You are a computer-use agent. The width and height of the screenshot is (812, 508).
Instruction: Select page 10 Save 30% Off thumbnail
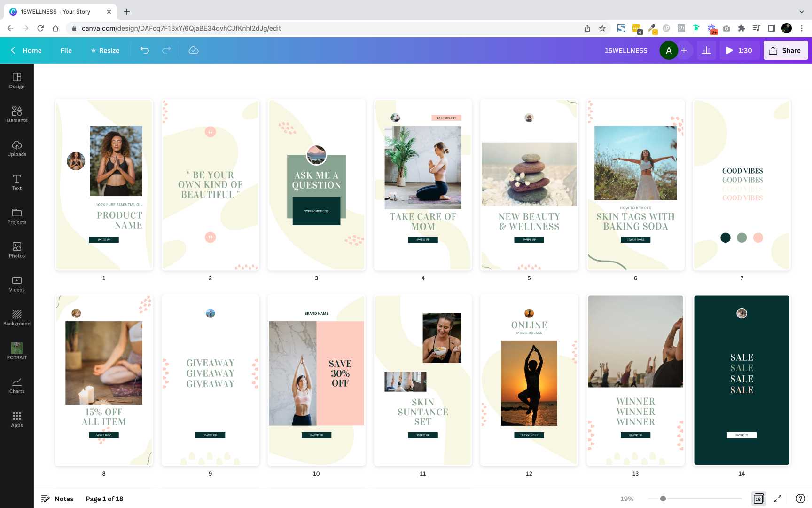[316, 380]
